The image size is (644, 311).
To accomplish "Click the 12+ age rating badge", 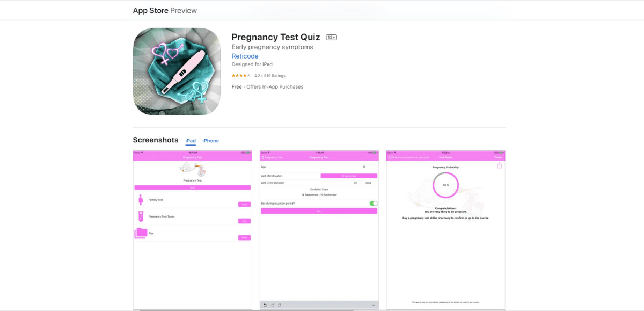I will click(331, 37).
